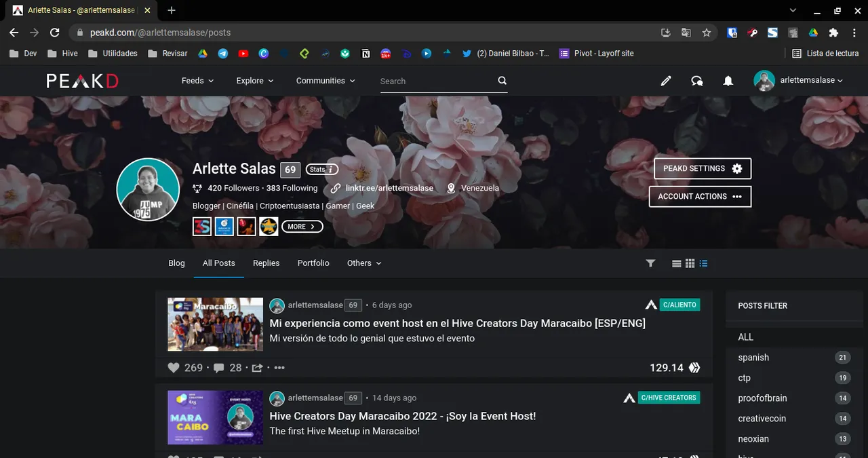This screenshot has width=868, height=458.
Task: Open the Dev bookmarks folder
Action: [23, 54]
